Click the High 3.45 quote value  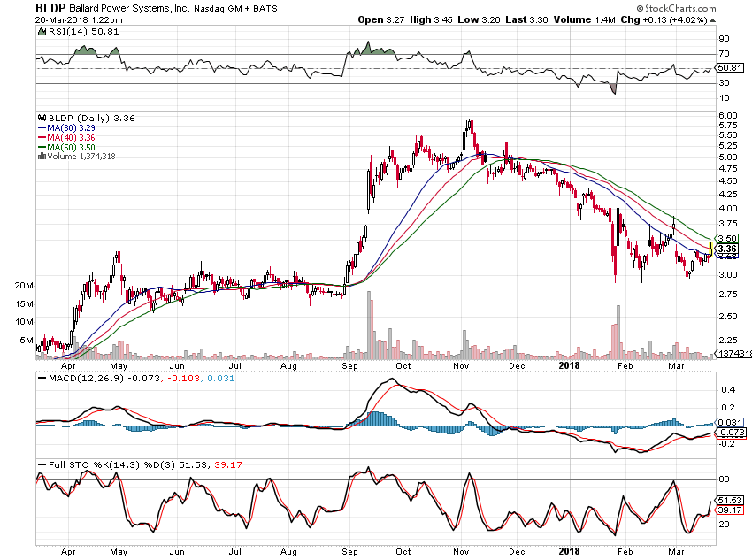click(431, 19)
